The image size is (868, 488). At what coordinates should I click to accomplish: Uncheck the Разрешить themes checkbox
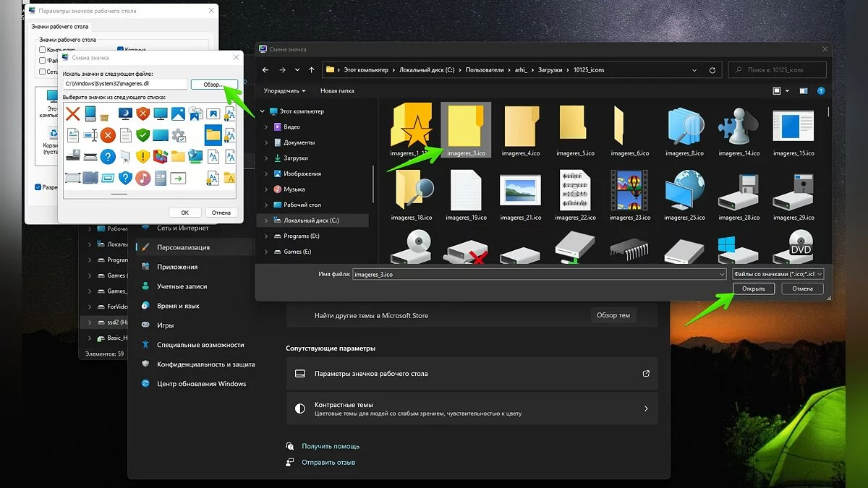point(38,187)
